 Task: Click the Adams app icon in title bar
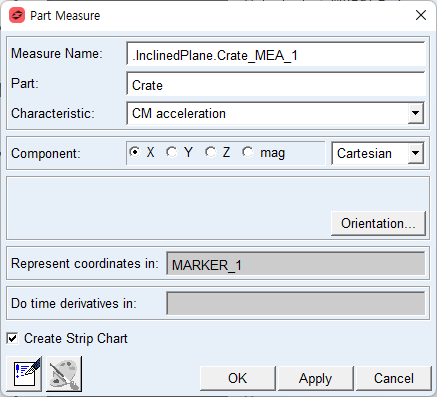[x=17, y=15]
